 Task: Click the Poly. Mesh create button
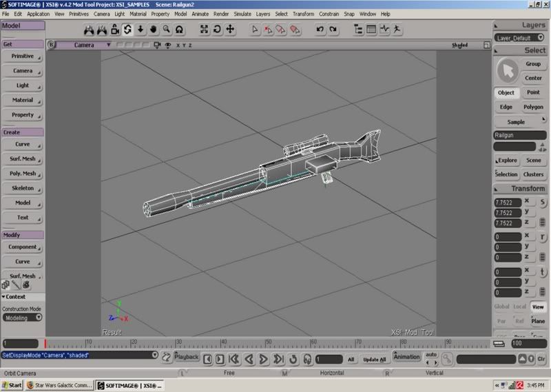22,174
